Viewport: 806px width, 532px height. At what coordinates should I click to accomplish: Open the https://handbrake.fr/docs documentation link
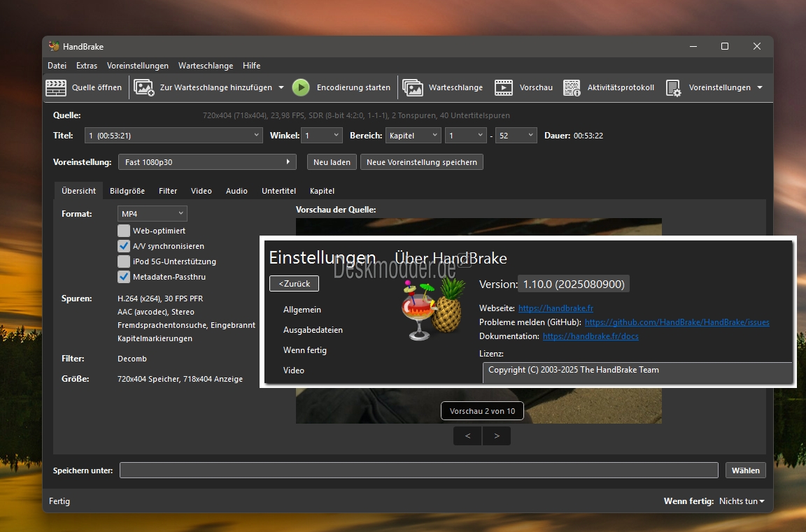click(x=591, y=336)
